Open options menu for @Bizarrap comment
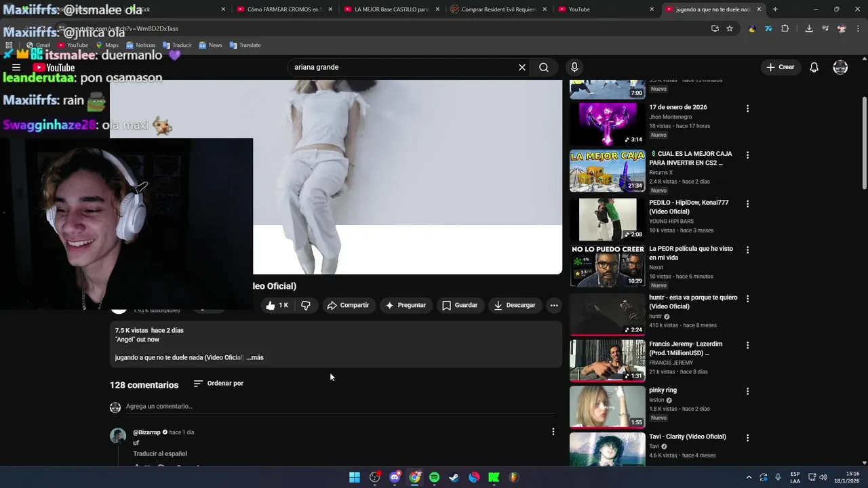Screen dimensions: 868x488 [553, 432]
